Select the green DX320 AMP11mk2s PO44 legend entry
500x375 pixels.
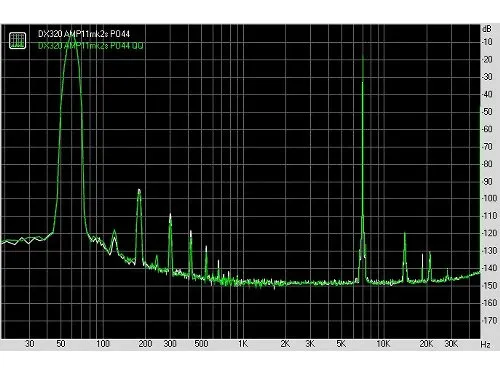(90, 46)
